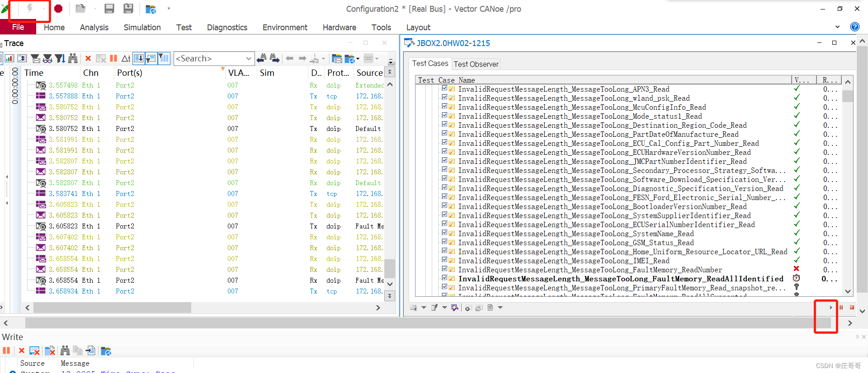868x373 pixels.
Task: Open the configuration folder globe icon
Action: [x=151, y=9]
